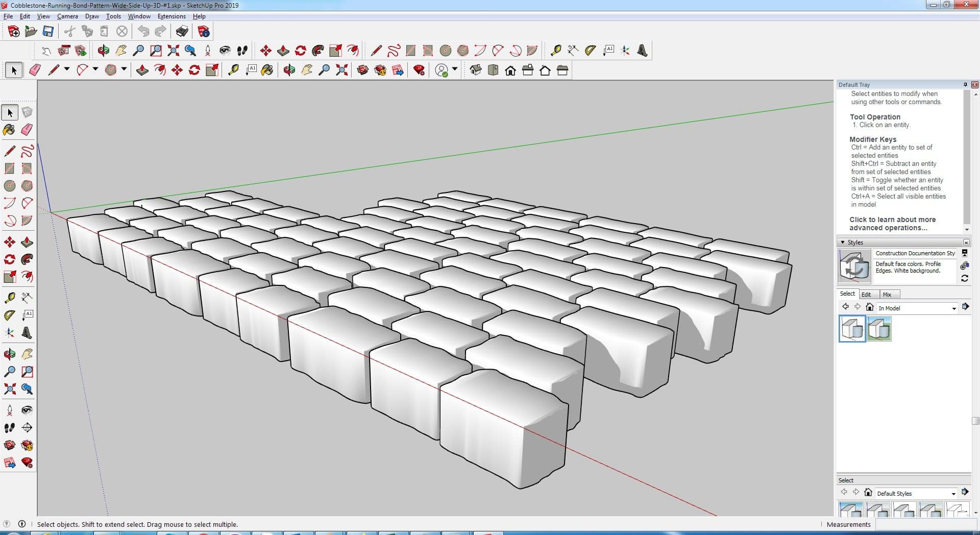Click the Print icon in the top toolbar
The height and width of the screenshot is (535, 980).
coord(182,32)
